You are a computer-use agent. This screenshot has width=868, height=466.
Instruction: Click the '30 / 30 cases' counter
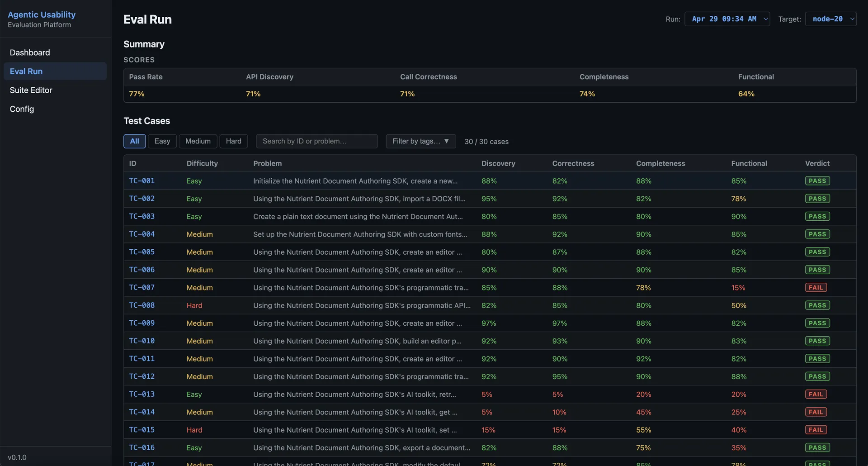(486, 142)
